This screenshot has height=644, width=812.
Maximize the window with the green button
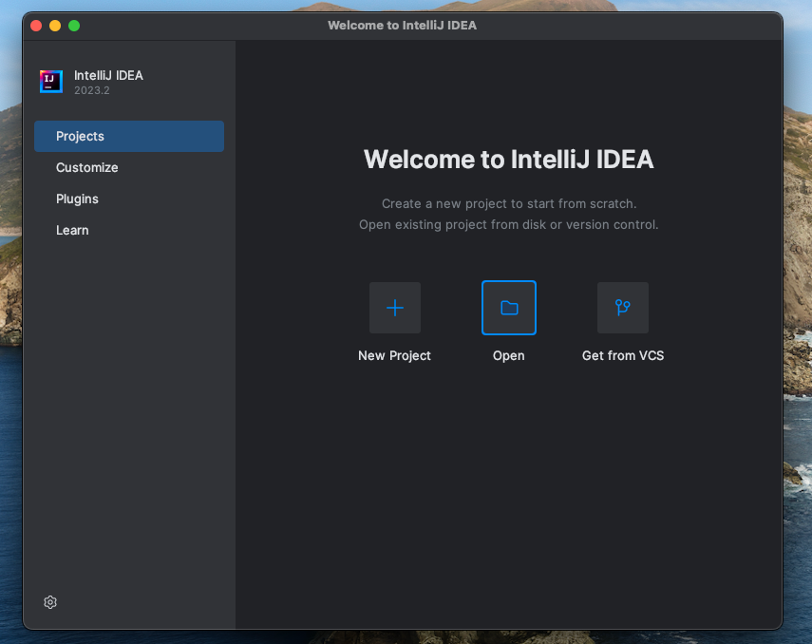[73, 26]
